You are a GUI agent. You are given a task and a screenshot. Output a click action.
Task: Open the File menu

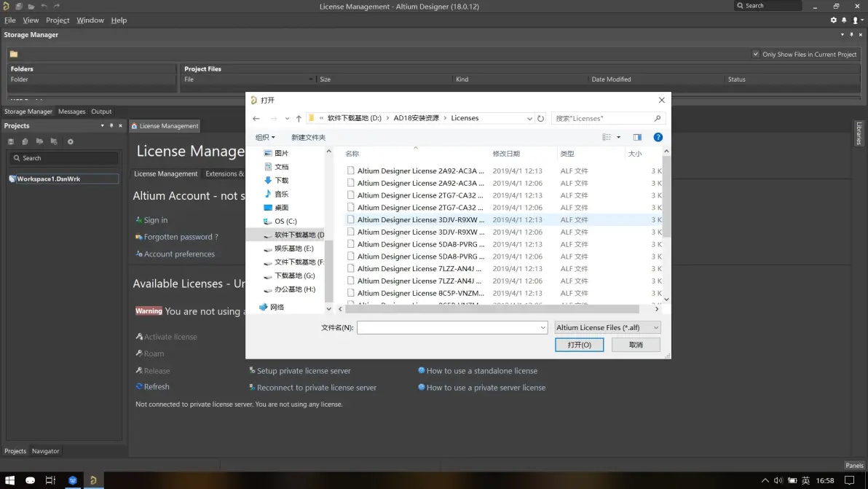(x=10, y=20)
